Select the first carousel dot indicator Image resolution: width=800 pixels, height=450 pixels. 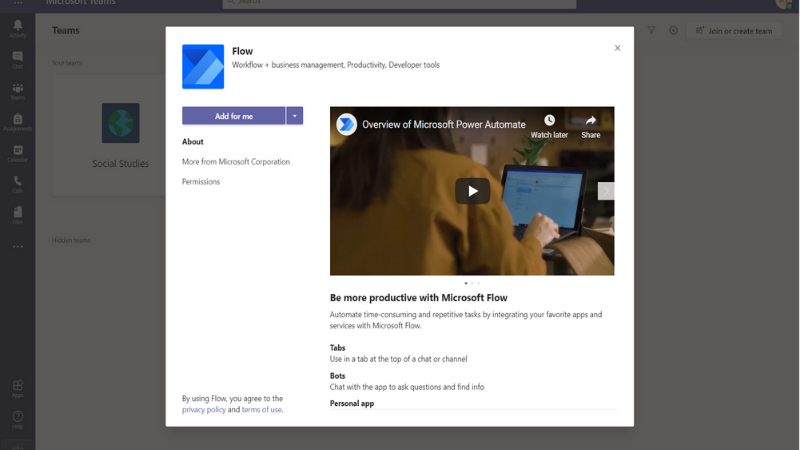(466, 283)
